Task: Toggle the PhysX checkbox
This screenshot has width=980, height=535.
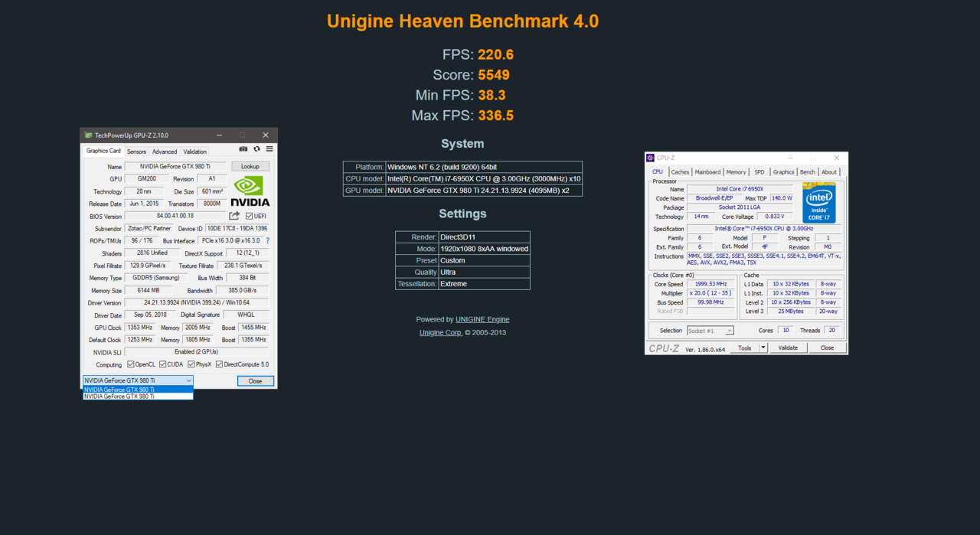Action: tap(191, 364)
